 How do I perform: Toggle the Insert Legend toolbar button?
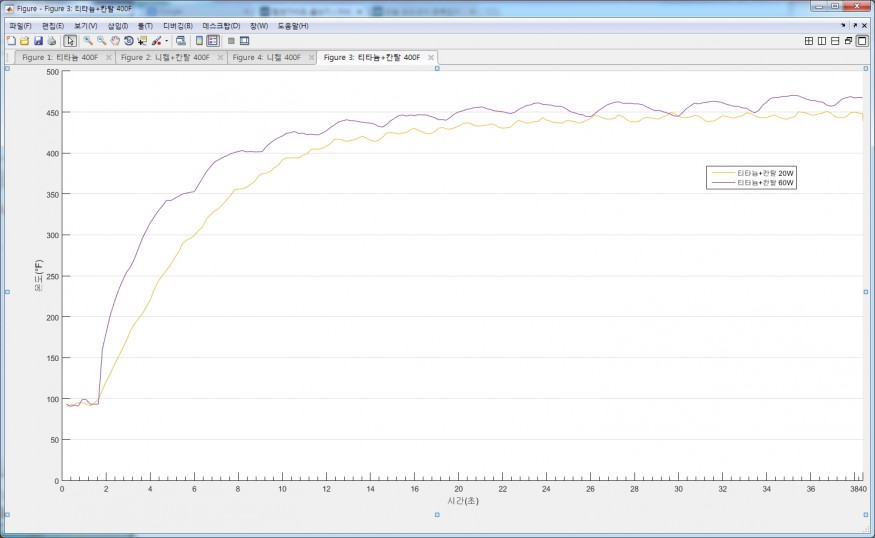coord(213,41)
